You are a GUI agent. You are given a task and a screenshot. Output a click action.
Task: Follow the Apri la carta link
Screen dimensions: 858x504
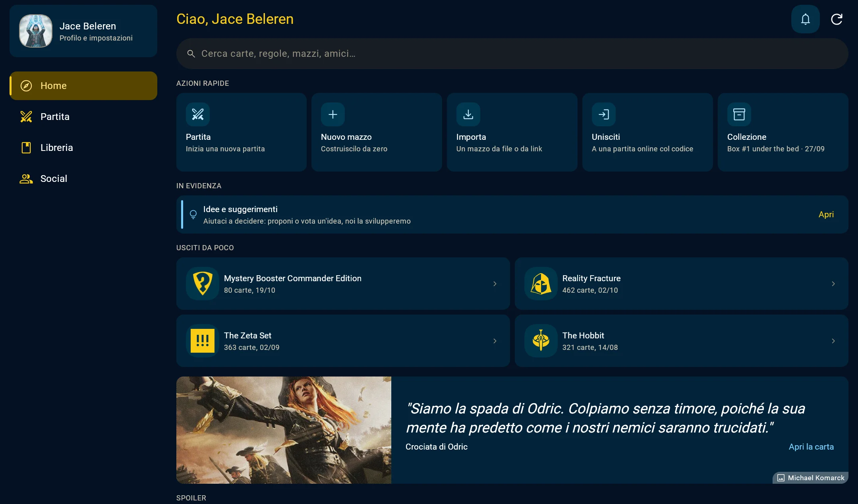coord(811,447)
